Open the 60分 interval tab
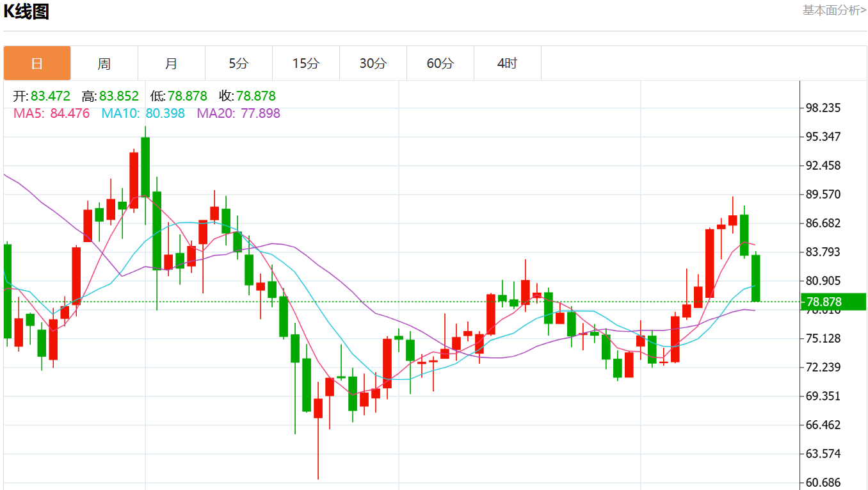 (440, 63)
